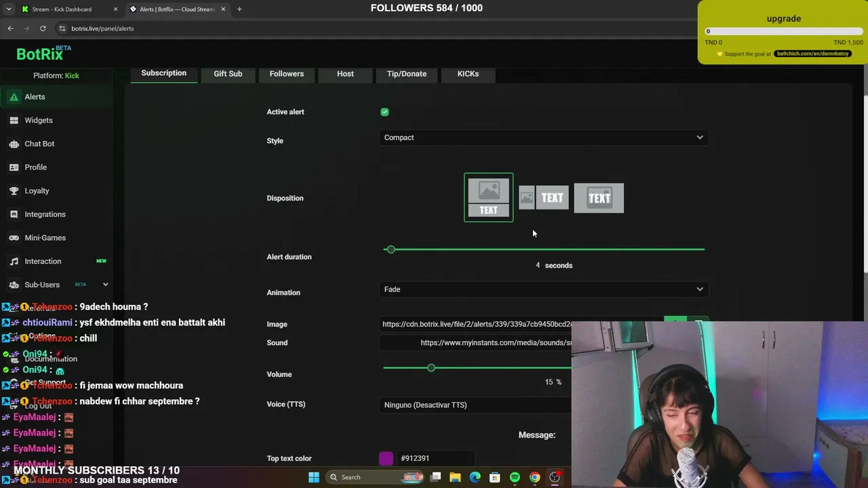868x488 pixels.
Task: Open Sub-Users people icon
Action: 14,285
